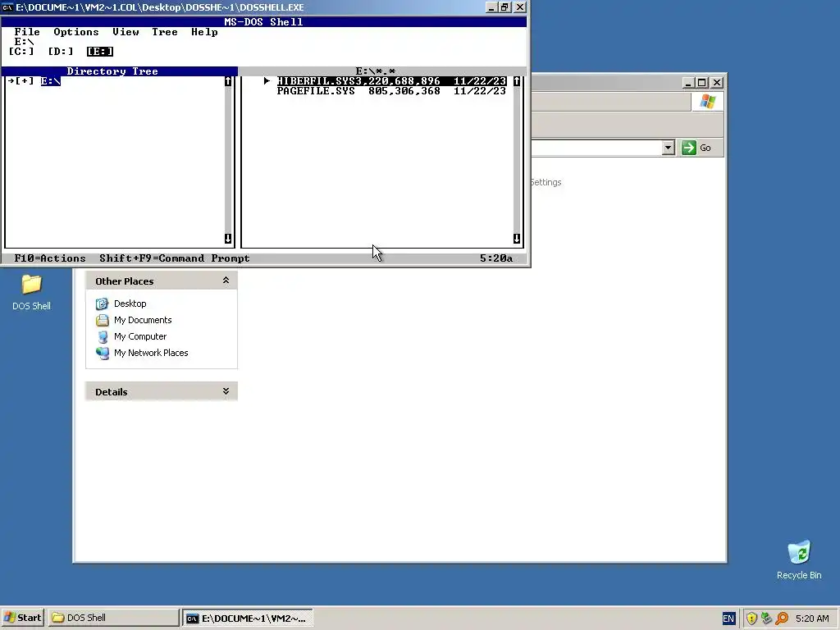Open the My Computer link

pos(140,336)
